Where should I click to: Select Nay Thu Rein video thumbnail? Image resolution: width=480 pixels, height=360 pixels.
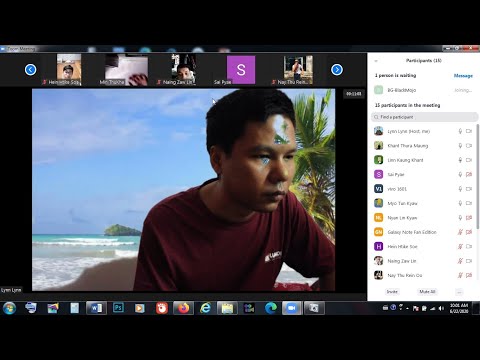click(298, 70)
